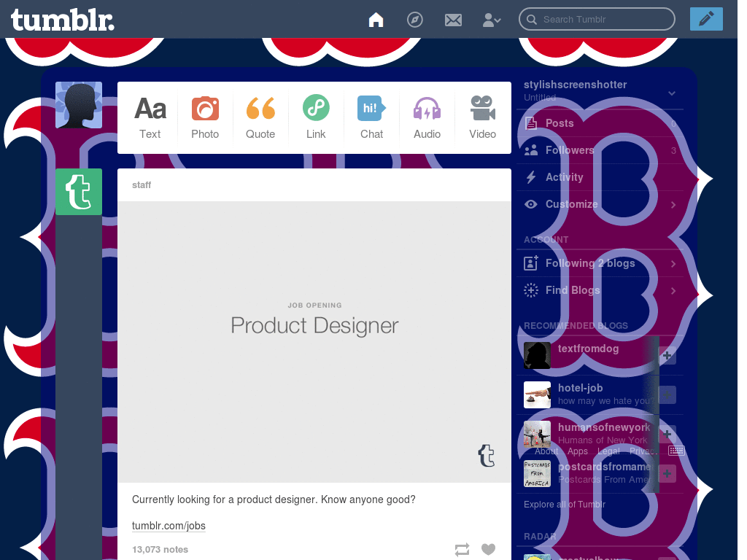Follow the tumblr.com/jobs link
This screenshot has width=747, height=560.
point(169,526)
